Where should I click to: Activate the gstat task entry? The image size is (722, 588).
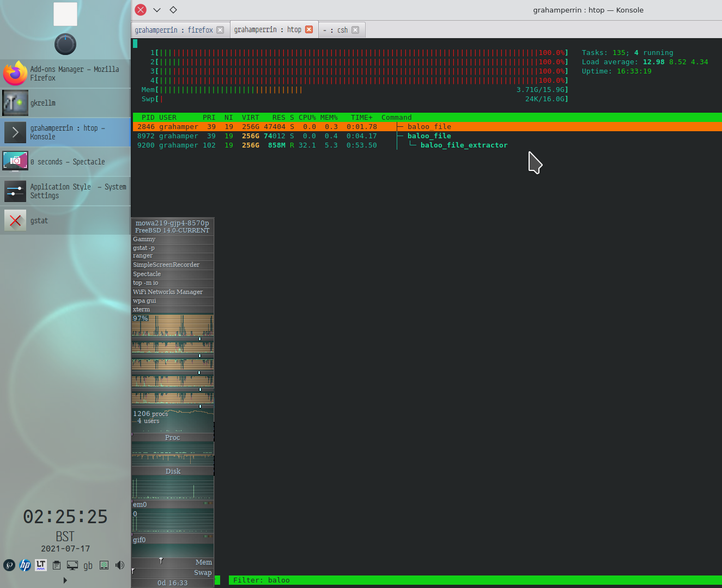[x=65, y=220]
